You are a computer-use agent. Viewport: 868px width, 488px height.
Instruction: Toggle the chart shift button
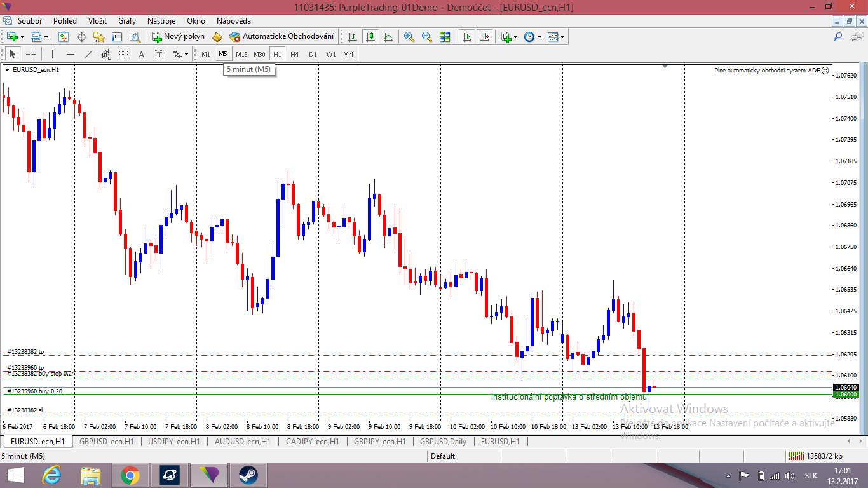[485, 37]
